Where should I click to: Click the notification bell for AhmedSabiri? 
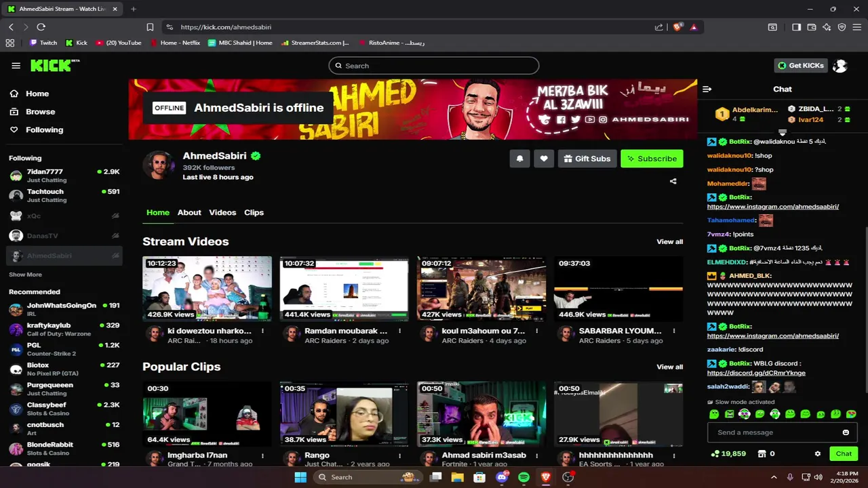tap(520, 159)
